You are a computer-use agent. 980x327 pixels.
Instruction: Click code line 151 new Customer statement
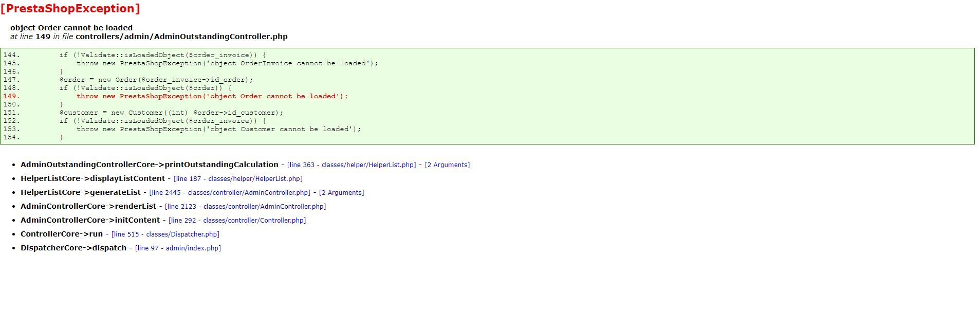171,113
